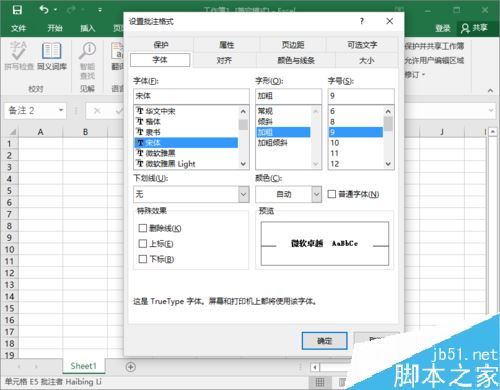Switch to the 可选文字 tab
Screen dimensions: 500x390
point(362,45)
